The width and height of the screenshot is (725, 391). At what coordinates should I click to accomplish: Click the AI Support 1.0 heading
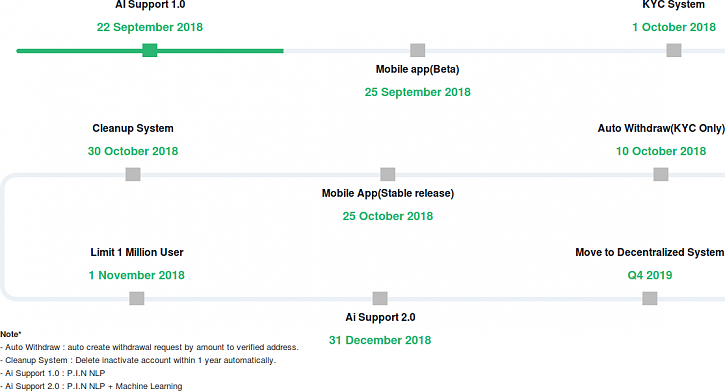[150, 5]
